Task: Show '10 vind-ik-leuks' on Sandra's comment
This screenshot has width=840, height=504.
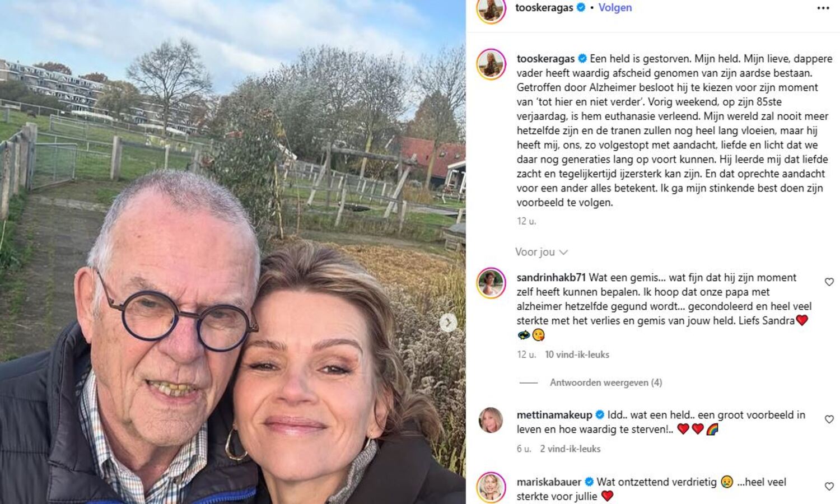Action: (577, 354)
